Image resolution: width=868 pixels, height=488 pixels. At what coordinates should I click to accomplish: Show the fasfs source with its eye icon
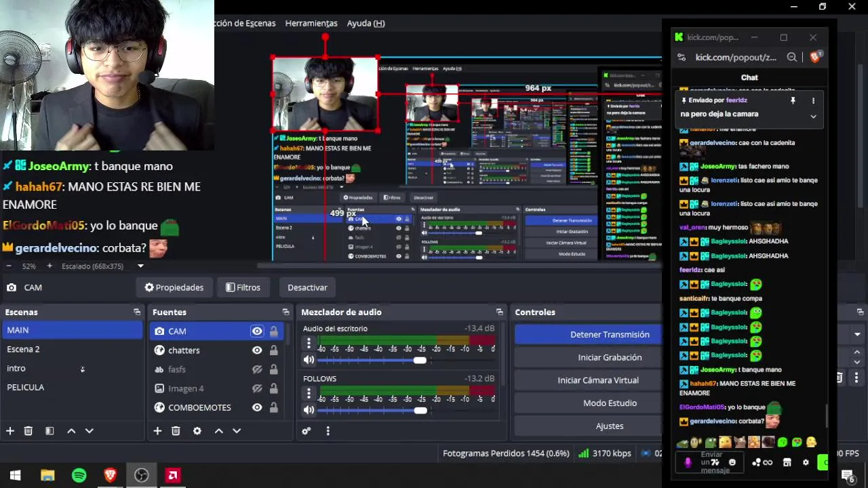257,369
